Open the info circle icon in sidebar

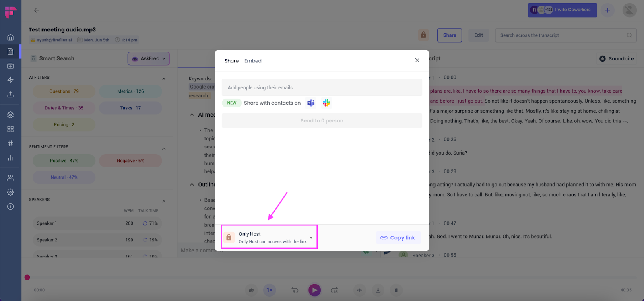pyautogui.click(x=10, y=206)
